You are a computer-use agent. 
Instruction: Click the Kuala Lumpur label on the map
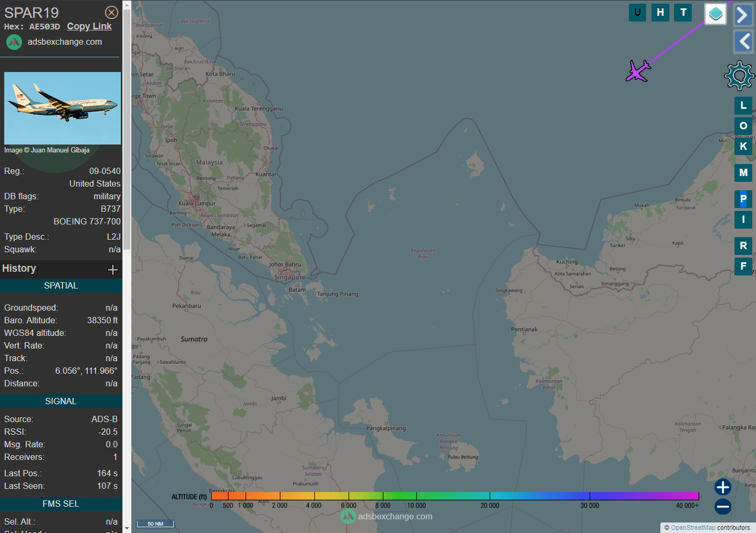point(197,203)
